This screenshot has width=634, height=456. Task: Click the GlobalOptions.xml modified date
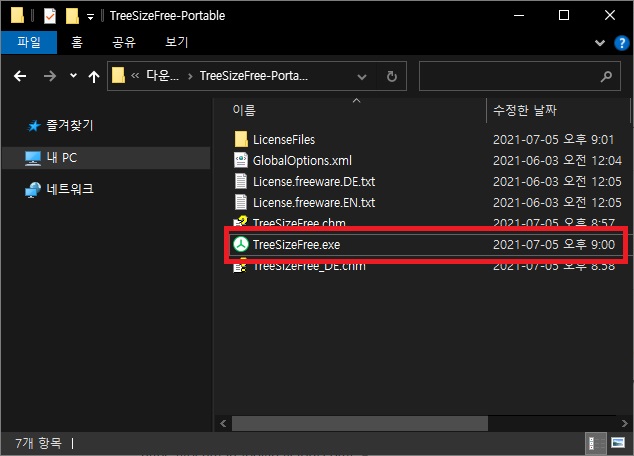tap(557, 160)
